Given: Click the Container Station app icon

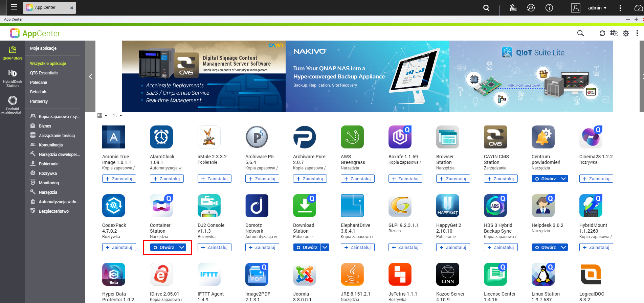Looking at the screenshot, I should pos(161,206).
